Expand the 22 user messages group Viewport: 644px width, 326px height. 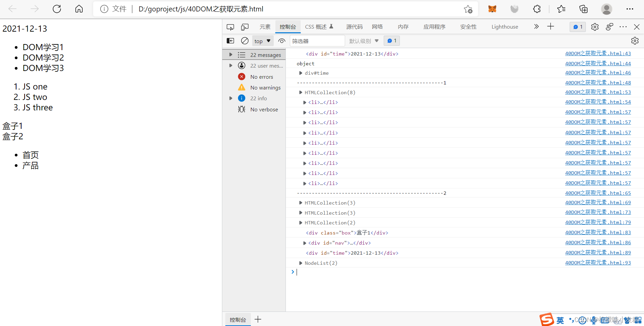pos(231,65)
